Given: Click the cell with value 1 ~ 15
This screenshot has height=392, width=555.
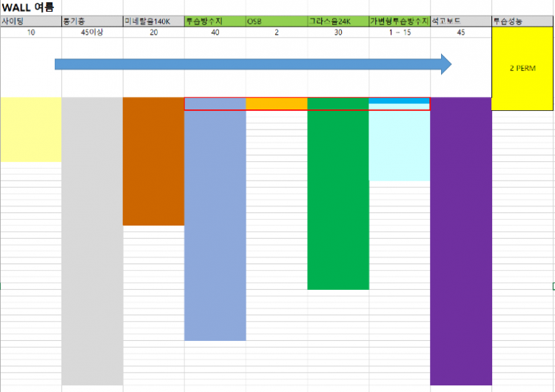Looking at the screenshot, I should tap(399, 33).
